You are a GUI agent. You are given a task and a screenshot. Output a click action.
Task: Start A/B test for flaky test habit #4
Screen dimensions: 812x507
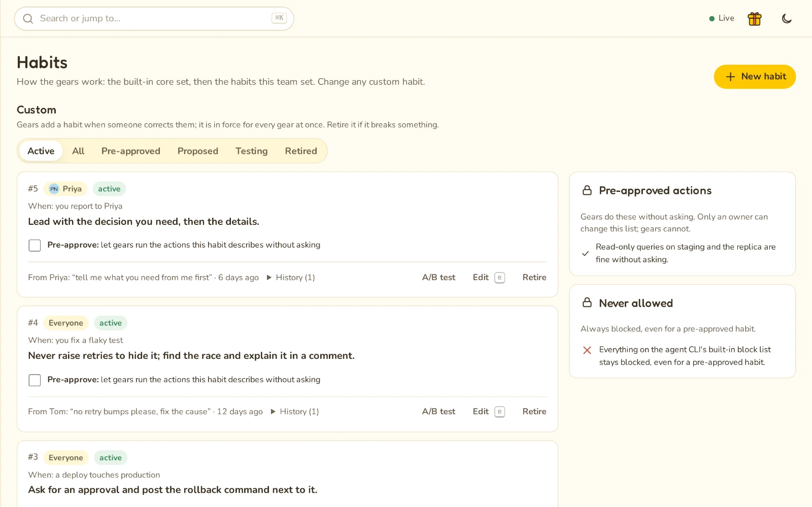438,412
